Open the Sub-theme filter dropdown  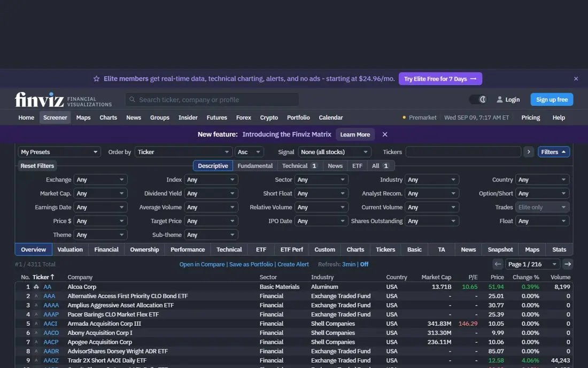(x=211, y=235)
